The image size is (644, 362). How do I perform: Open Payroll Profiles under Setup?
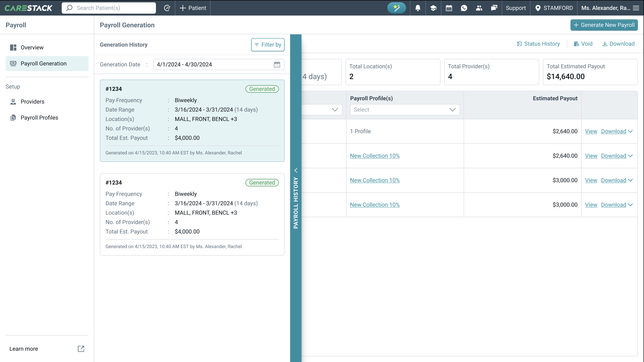point(47,118)
